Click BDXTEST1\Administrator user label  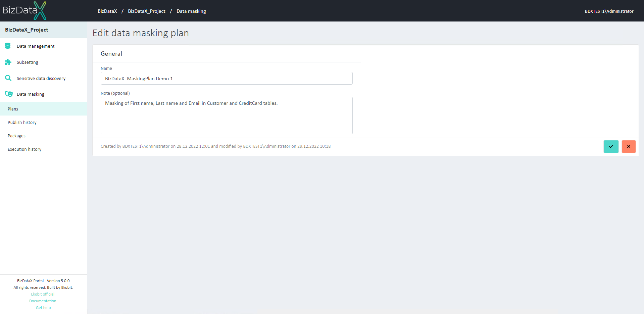click(609, 11)
